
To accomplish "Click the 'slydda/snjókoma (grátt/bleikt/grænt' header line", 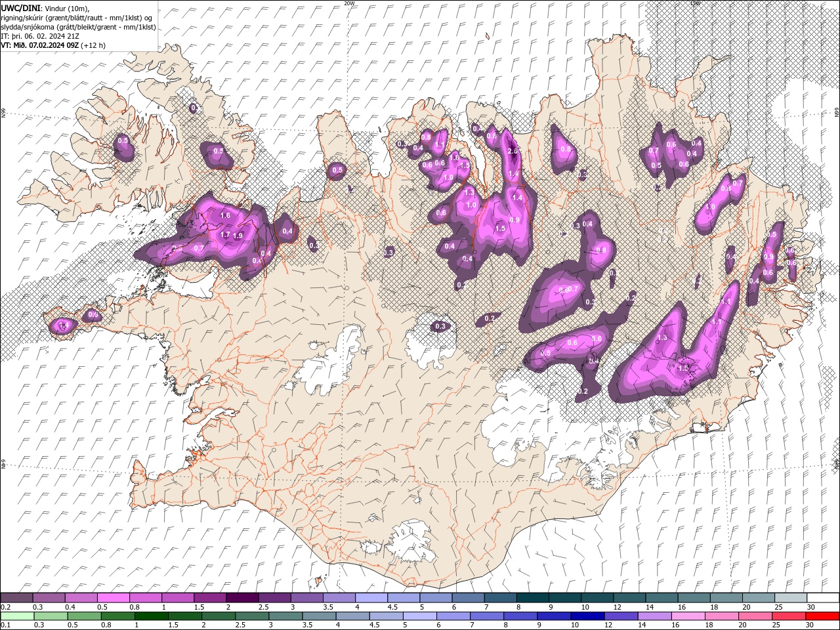I will (x=78, y=27).
